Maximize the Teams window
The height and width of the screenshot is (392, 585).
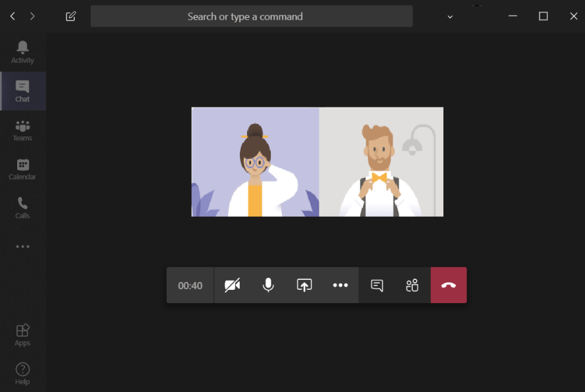543,16
